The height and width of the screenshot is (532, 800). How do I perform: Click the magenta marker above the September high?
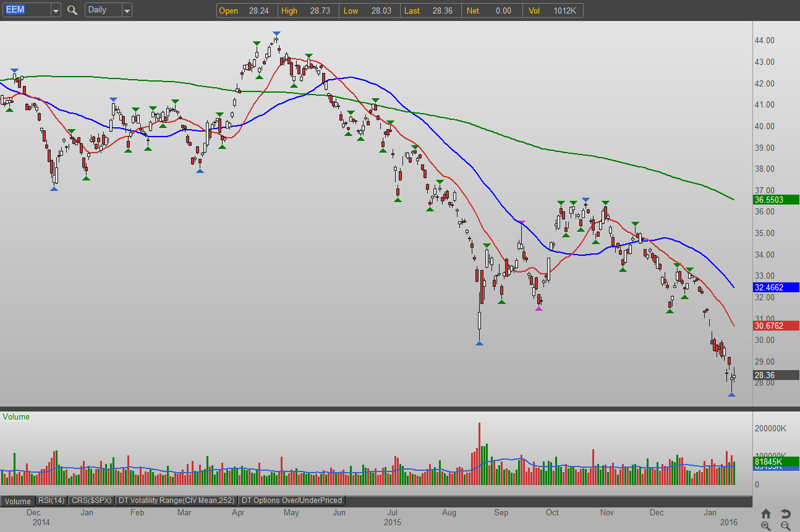pos(521,222)
